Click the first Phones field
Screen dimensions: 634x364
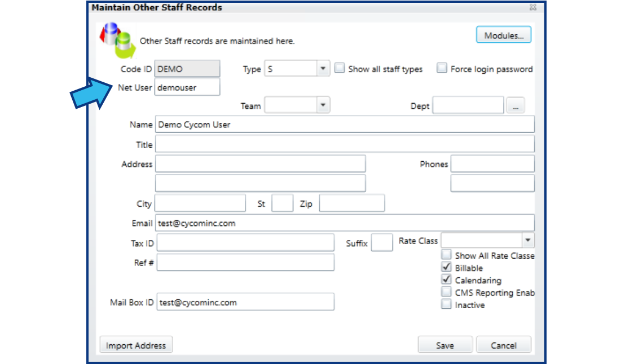(x=492, y=163)
